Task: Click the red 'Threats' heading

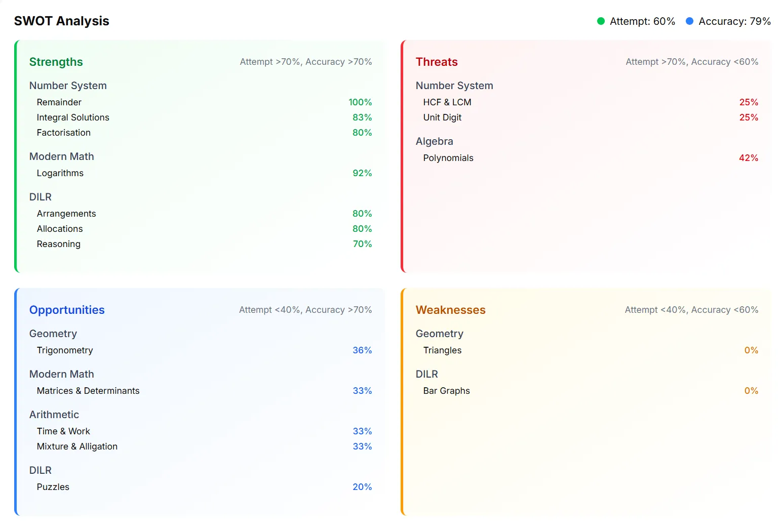Action: pyautogui.click(x=437, y=62)
